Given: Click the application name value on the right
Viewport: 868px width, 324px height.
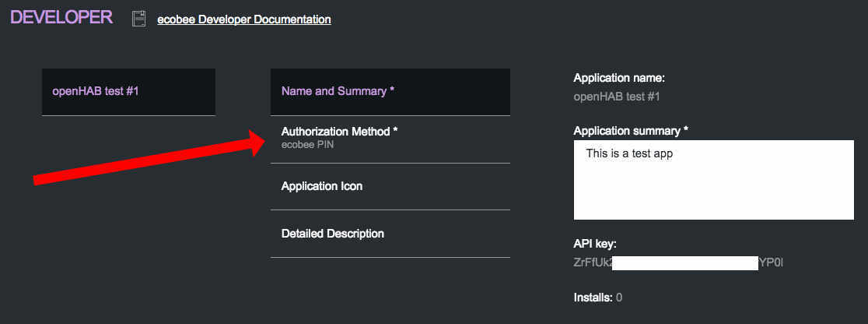Looking at the screenshot, I should pos(616,97).
